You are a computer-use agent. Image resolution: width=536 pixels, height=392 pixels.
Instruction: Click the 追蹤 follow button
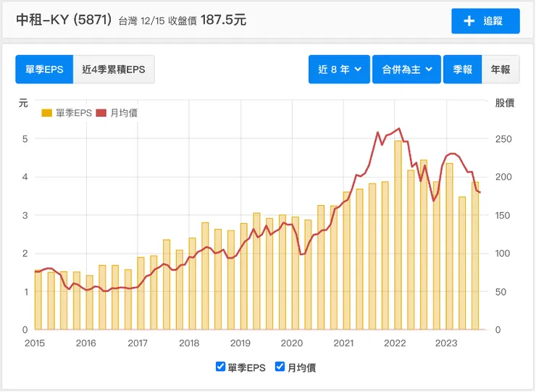pyautogui.click(x=485, y=21)
